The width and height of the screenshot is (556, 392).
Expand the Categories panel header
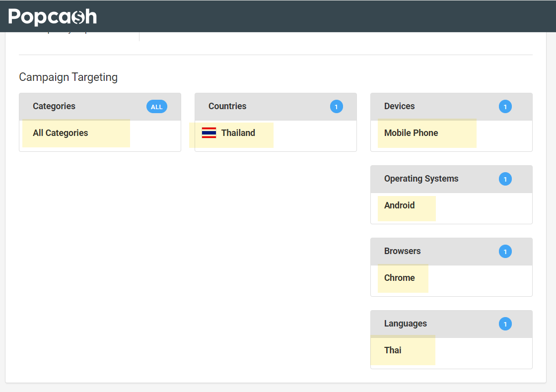(x=54, y=106)
